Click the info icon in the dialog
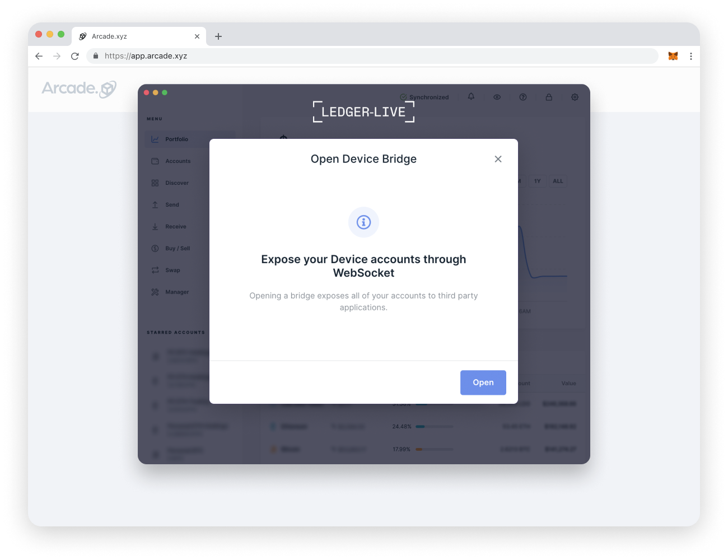Image resolution: width=728 pixels, height=560 pixels. coord(364,222)
